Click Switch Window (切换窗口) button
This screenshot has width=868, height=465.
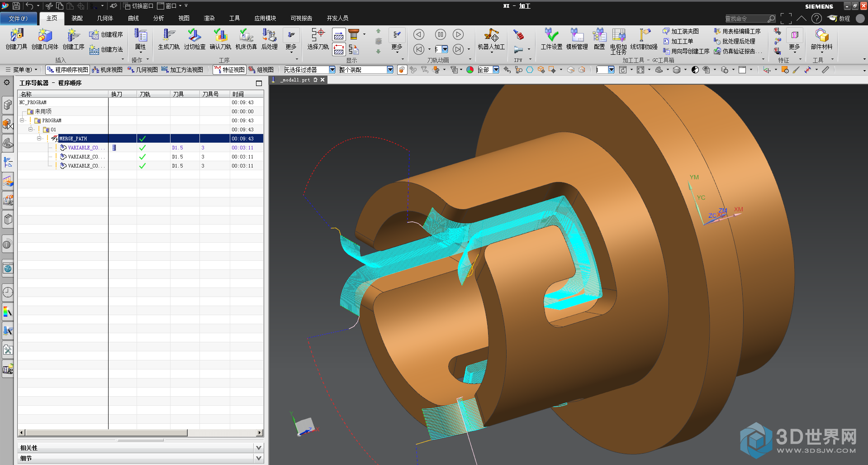[x=138, y=6]
